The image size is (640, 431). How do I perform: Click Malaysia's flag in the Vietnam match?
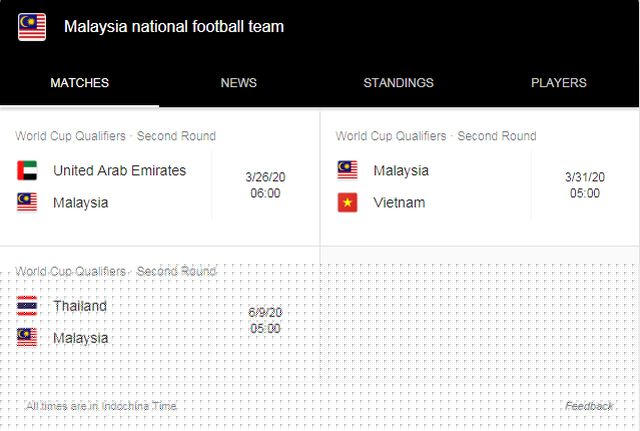point(347,171)
